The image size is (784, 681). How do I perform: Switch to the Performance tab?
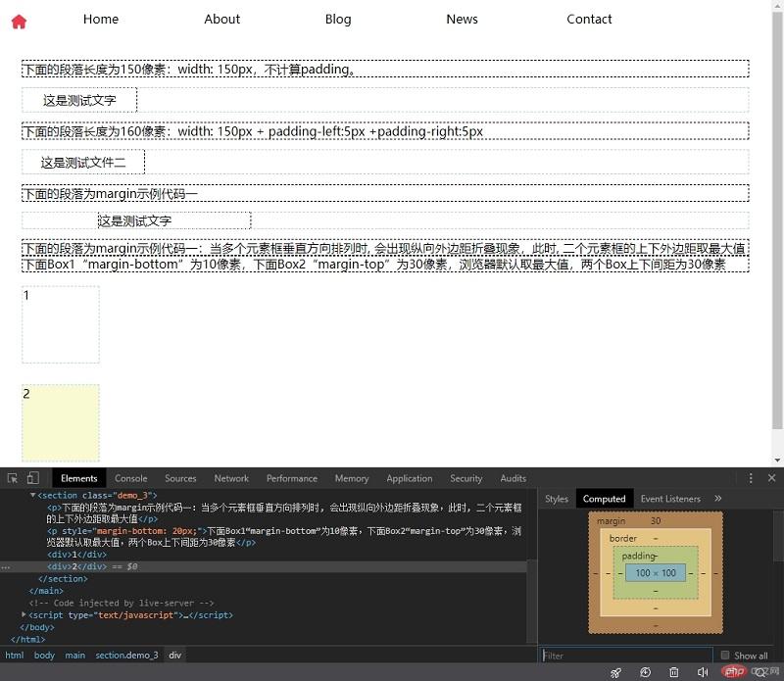(x=292, y=478)
